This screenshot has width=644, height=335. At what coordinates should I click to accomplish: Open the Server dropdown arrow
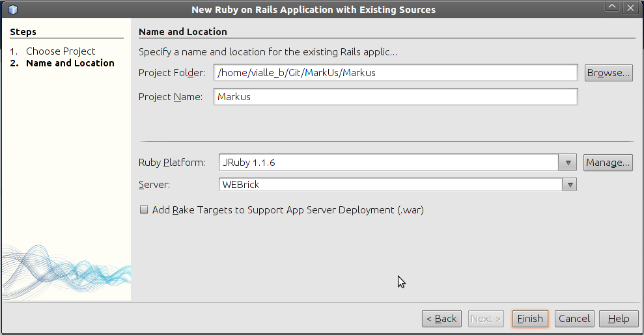[x=570, y=185]
